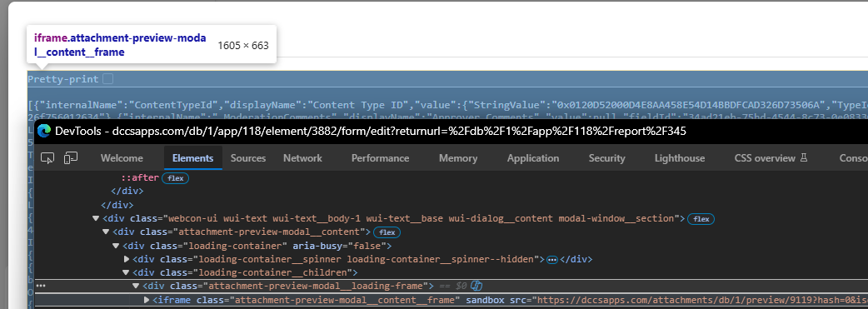Toggle device emulation icon in DevTools
Image resolution: width=868 pixels, height=309 pixels.
coord(70,158)
